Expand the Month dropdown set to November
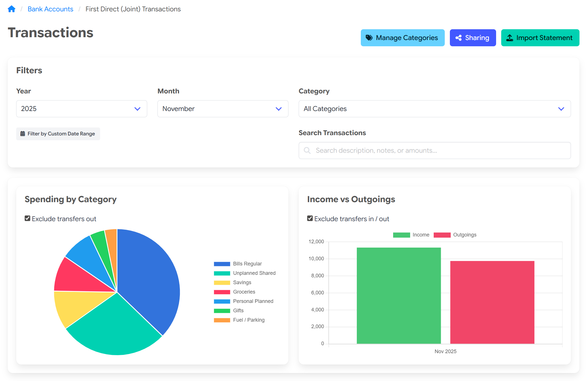Screen dimensions: 588x381 (222, 109)
